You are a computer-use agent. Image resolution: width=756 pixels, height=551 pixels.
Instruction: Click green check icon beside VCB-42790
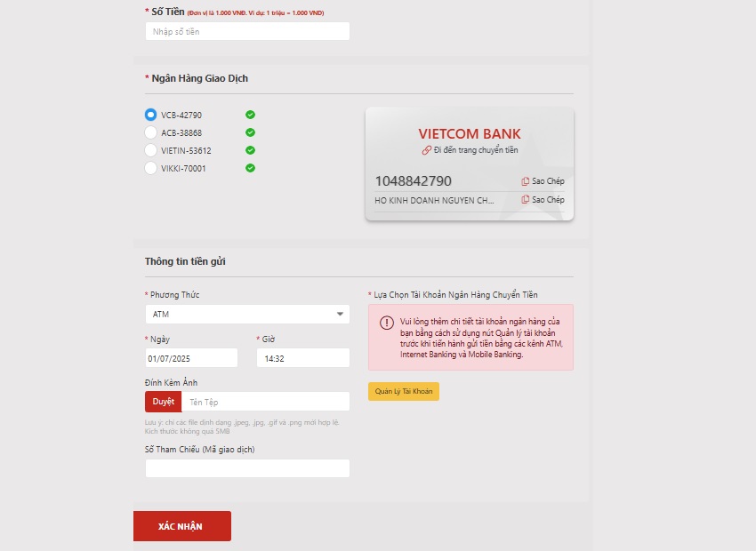click(250, 115)
